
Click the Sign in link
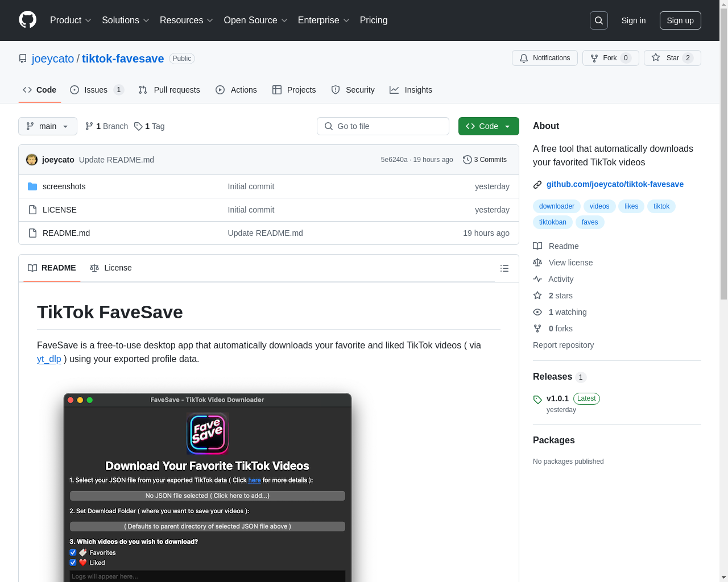pyautogui.click(x=634, y=20)
